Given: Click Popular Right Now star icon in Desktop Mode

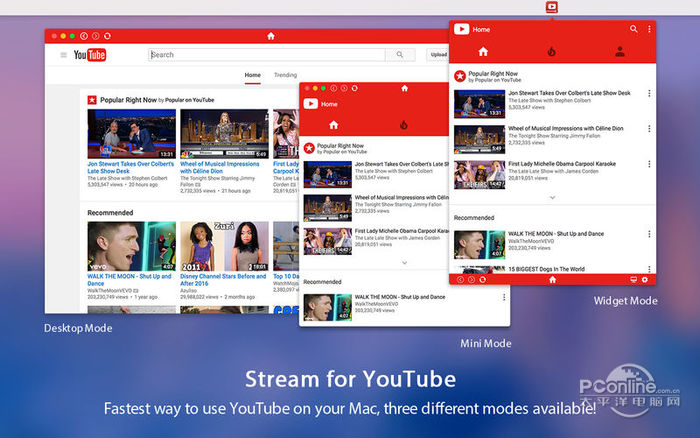Looking at the screenshot, I should pos(92,100).
